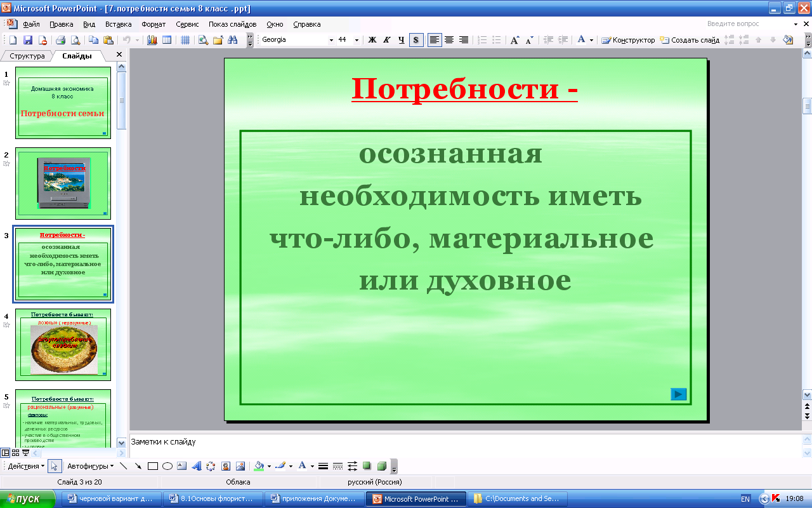Viewport: 812px width, 508px height.
Task: Apply the fill color swatch
Action: (x=259, y=466)
